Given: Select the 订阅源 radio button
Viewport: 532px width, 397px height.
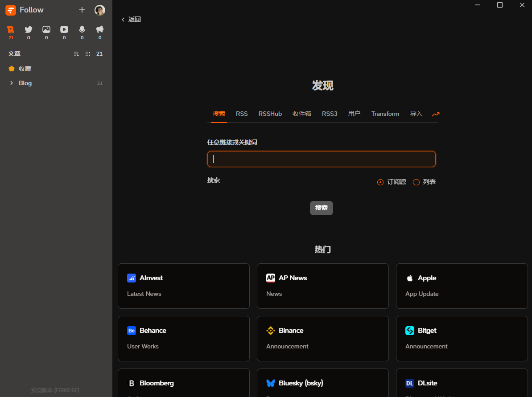Looking at the screenshot, I should coord(380,182).
